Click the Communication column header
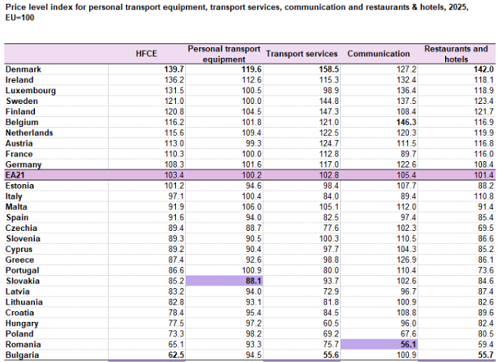The height and width of the screenshot is (362, 500). 379,54
